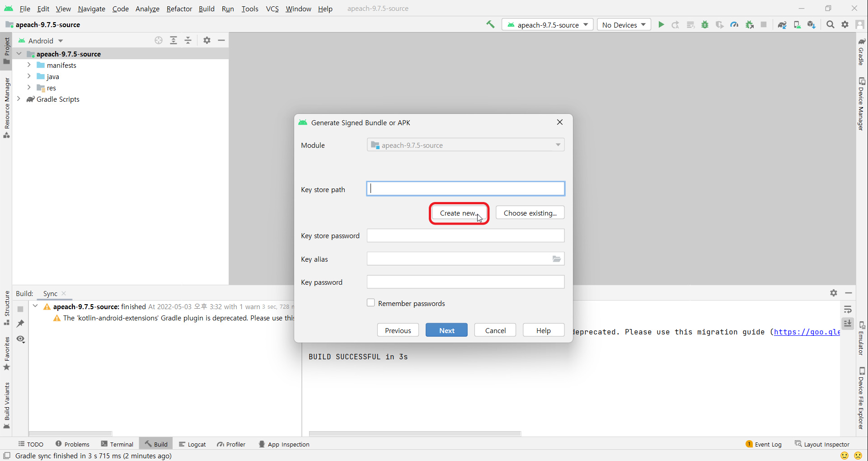The image size is (868, 461).
Task: Click the Key store password field
Action: coord(465,235)
